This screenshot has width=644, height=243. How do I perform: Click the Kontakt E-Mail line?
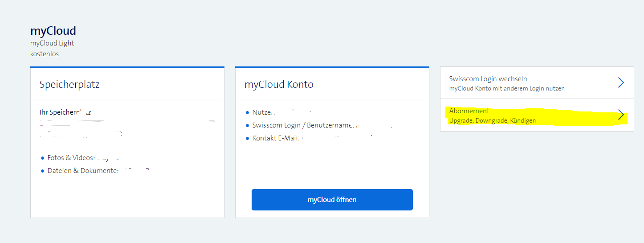coord(276,139)
